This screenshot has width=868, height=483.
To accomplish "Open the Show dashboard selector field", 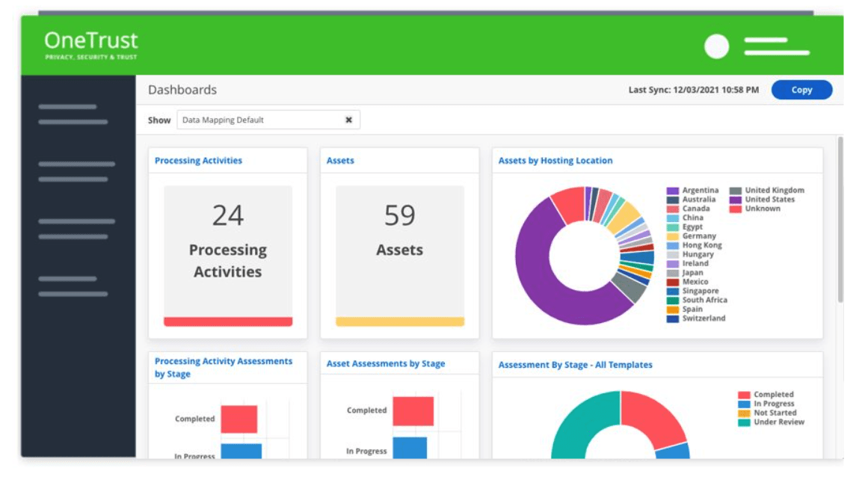I will 268,120.
